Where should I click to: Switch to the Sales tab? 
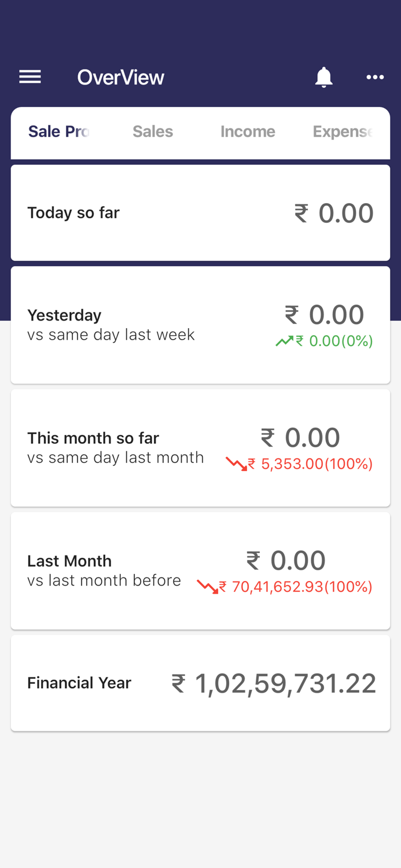point(153,131)
